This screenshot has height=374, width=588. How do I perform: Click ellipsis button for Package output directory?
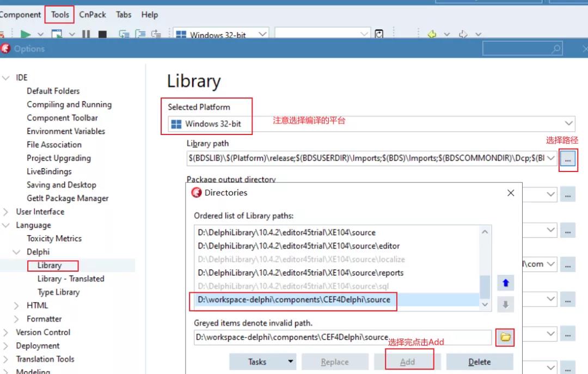568,195
